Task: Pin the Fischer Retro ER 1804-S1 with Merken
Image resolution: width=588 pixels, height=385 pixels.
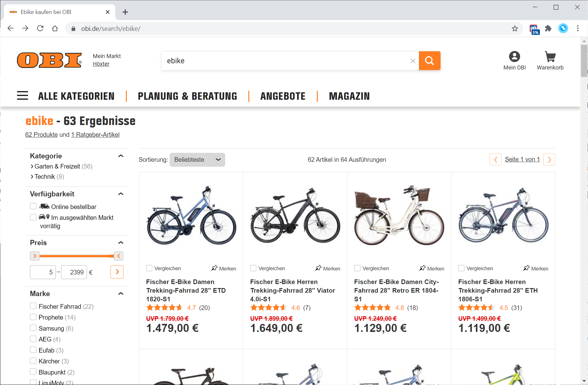Action: (x=432, y=268)
